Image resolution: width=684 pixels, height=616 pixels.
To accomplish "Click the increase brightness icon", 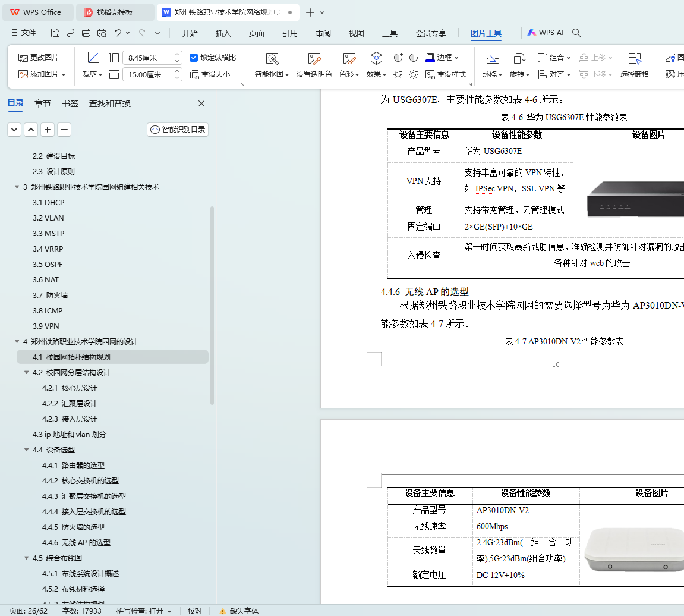I will tap(398, 74).
